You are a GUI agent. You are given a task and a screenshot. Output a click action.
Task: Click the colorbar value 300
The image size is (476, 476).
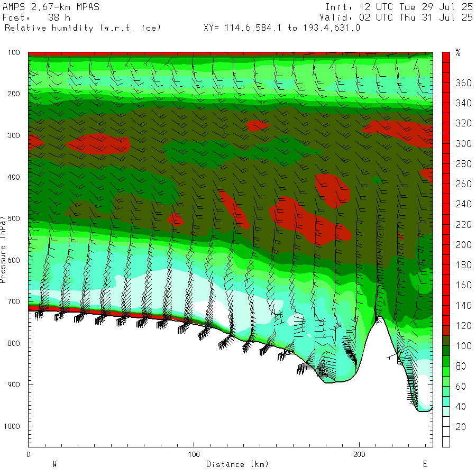pyautogui.click(x=463, y=143)
